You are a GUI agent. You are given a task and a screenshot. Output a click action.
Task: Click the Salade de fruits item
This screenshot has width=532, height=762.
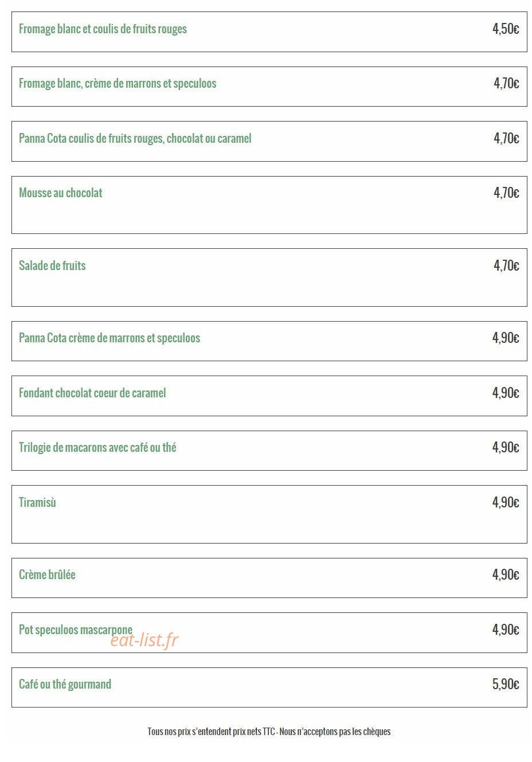269,278
